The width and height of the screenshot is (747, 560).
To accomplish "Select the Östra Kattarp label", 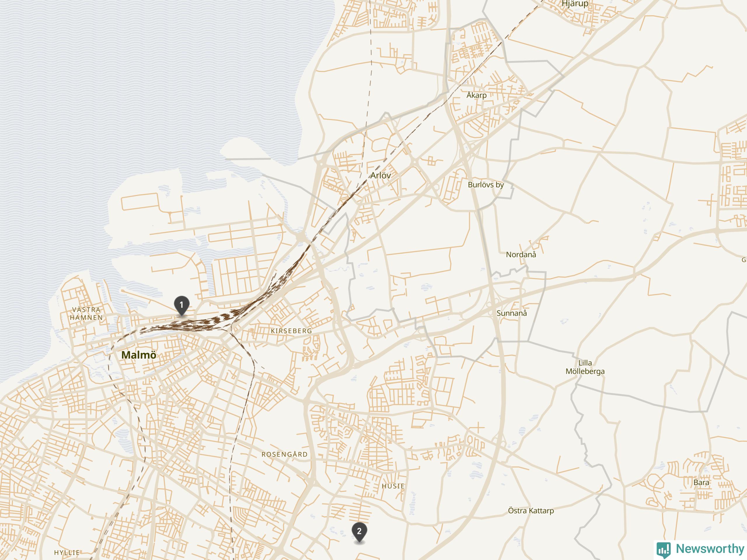I will 531,510.
